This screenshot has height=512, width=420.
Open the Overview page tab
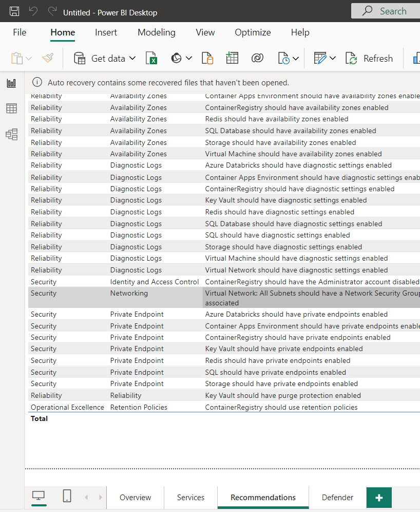pyautogui.click(x=136, y=497)
